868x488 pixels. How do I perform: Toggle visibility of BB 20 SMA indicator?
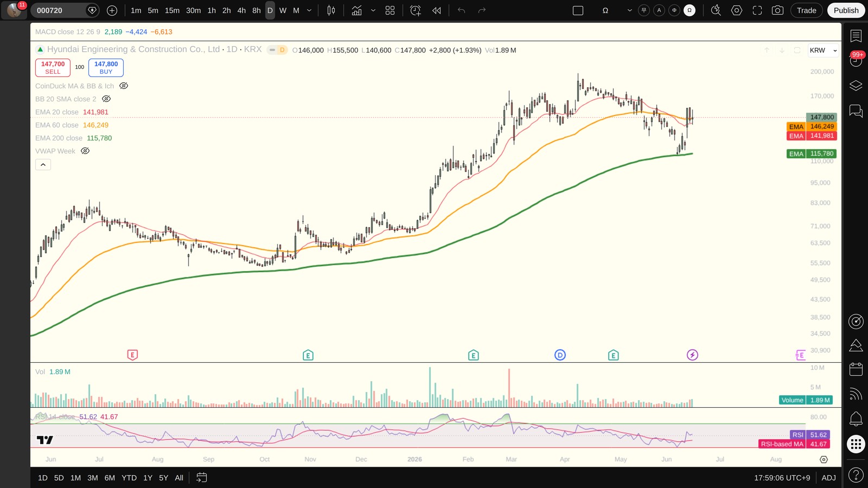click(x=106, y=99)
